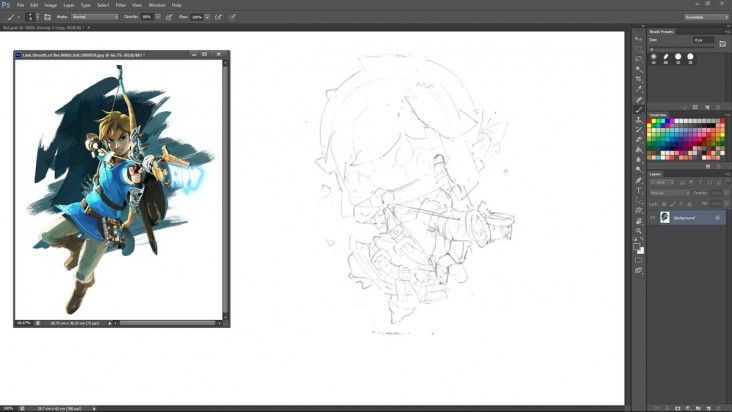Image resolution: width=732 pixels, height=412 pixels.
Task: Select the Rectangular Marquee tool
Action: pyautogui.click(x=639, y=49)
